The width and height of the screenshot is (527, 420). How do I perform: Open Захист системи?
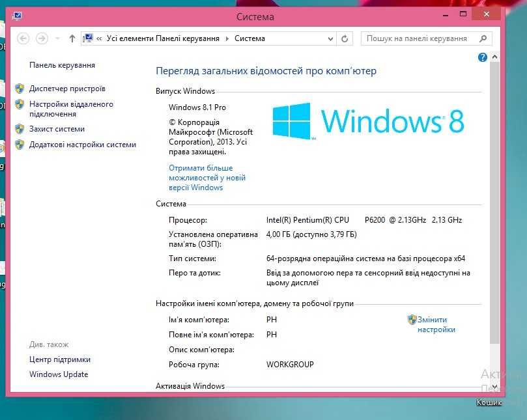click(57, 129)
